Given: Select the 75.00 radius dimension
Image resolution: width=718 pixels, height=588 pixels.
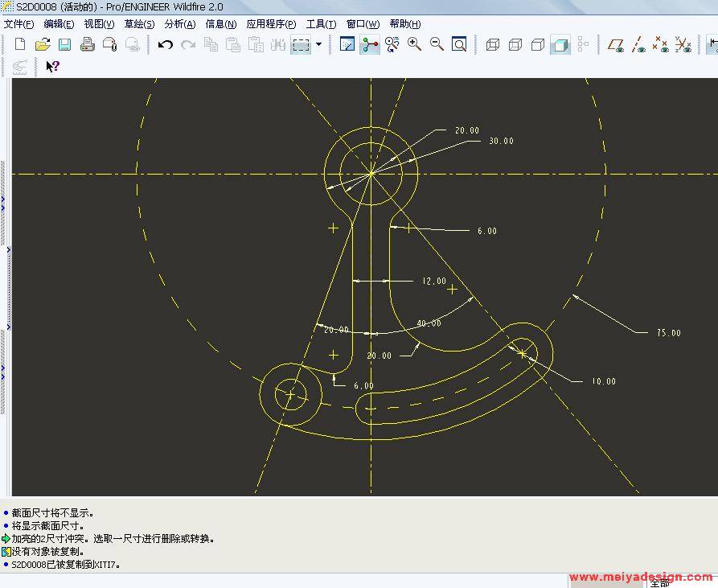Looking at the screenshot, I should (x=668, y=333).
